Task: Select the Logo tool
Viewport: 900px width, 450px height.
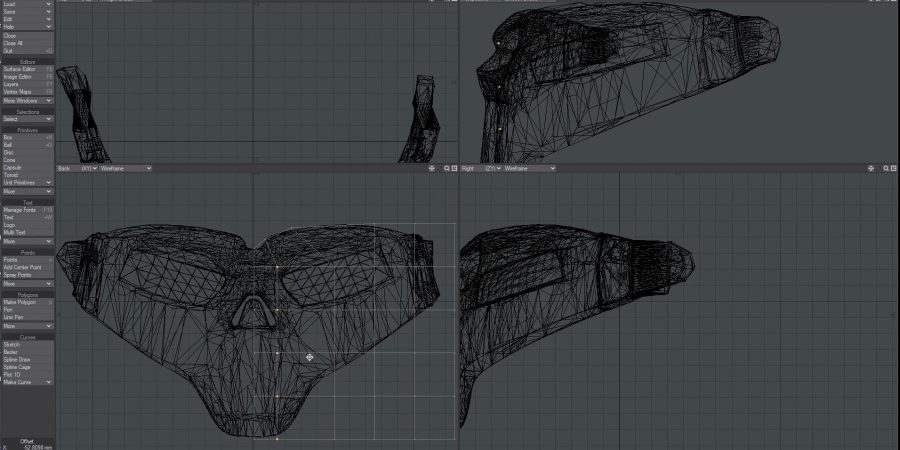Action: point(27,225)
